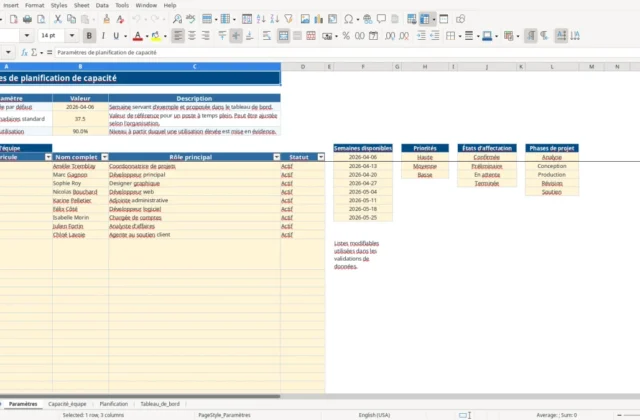The width and height of the screenshot is (640, 420).
Task: Toggle Bold formatting
Action: (x=89, y=36)
